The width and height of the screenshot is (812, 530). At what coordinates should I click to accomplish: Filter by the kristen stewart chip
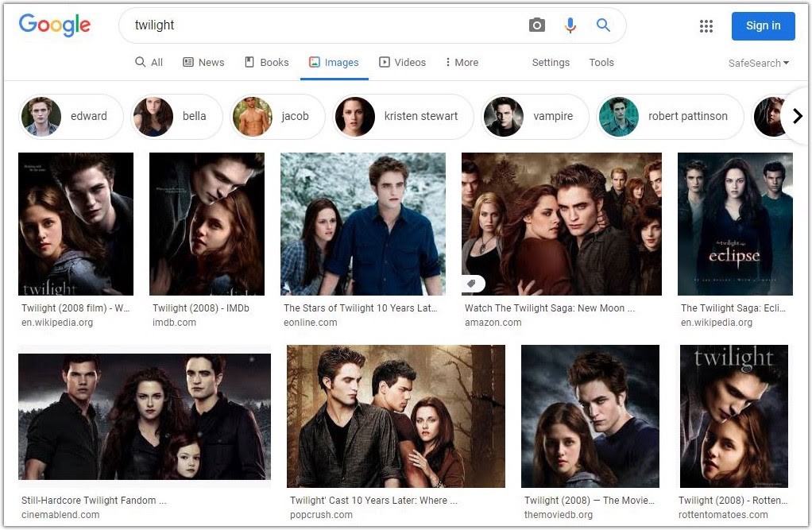point(403,116)
